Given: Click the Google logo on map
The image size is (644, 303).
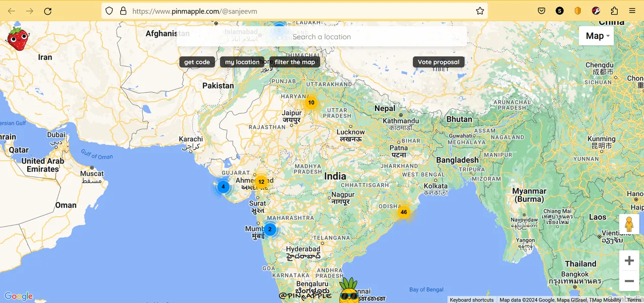Looking at the screenshot, I should point(19,296).
